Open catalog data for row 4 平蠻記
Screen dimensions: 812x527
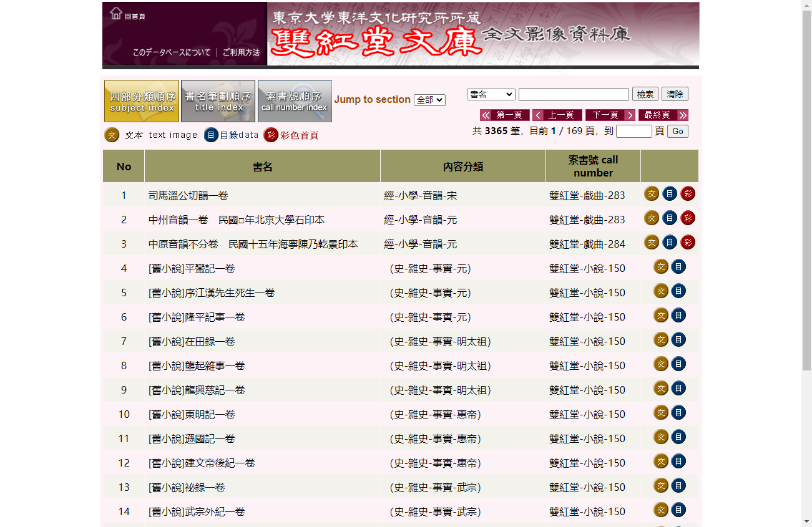click(678, 267)
